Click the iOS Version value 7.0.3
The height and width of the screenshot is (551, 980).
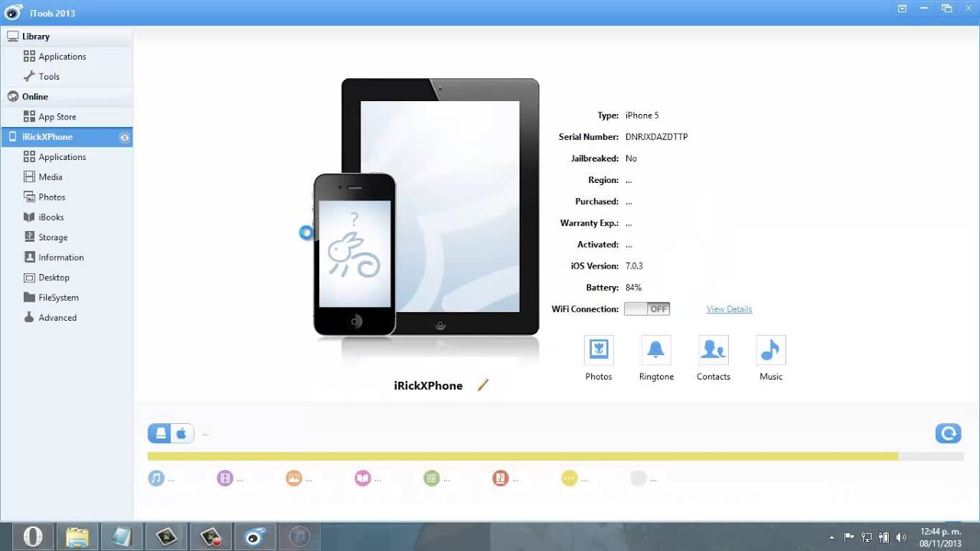pyautogui.click(x=634, y=266)
